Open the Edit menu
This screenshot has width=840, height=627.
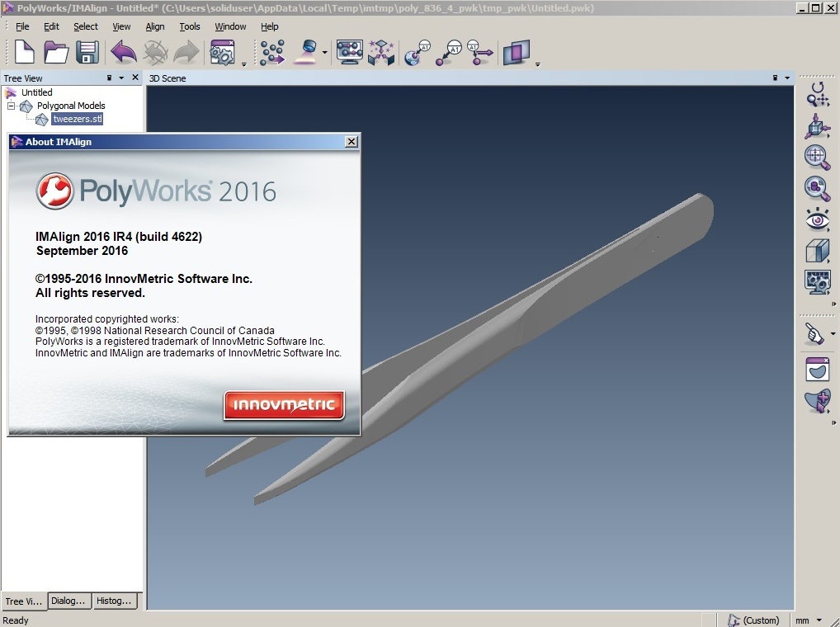[x=51, y=26]
